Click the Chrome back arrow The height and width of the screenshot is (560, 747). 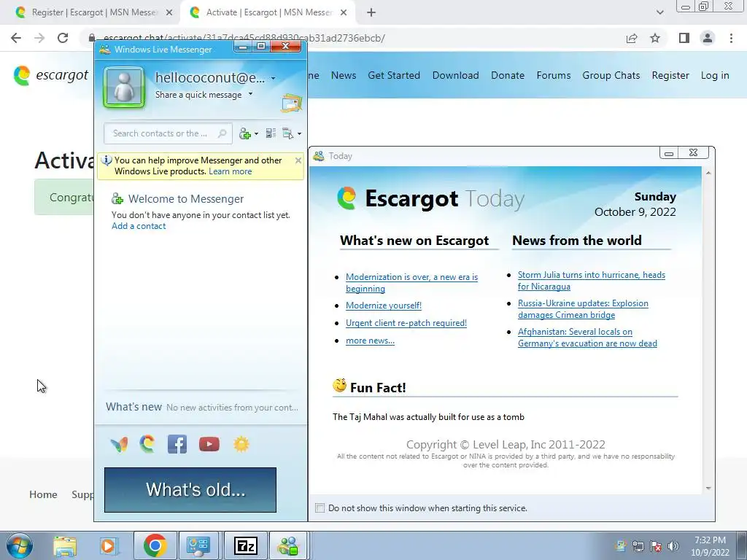click(16, 38)
